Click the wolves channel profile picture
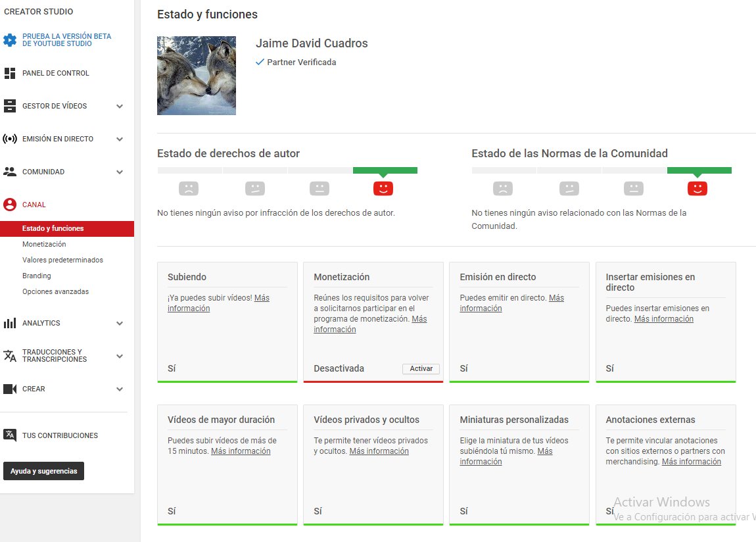 [197, 76]
